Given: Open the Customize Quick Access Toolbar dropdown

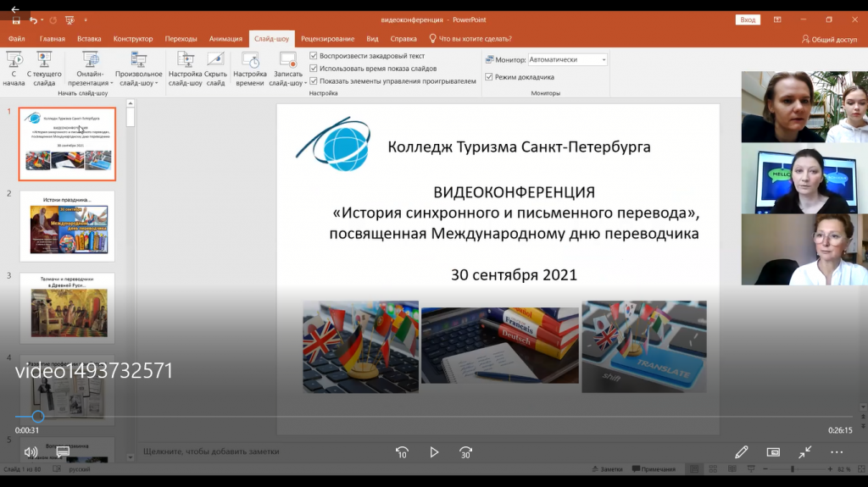Looking at the screenshot, I should tap(86, 20).
